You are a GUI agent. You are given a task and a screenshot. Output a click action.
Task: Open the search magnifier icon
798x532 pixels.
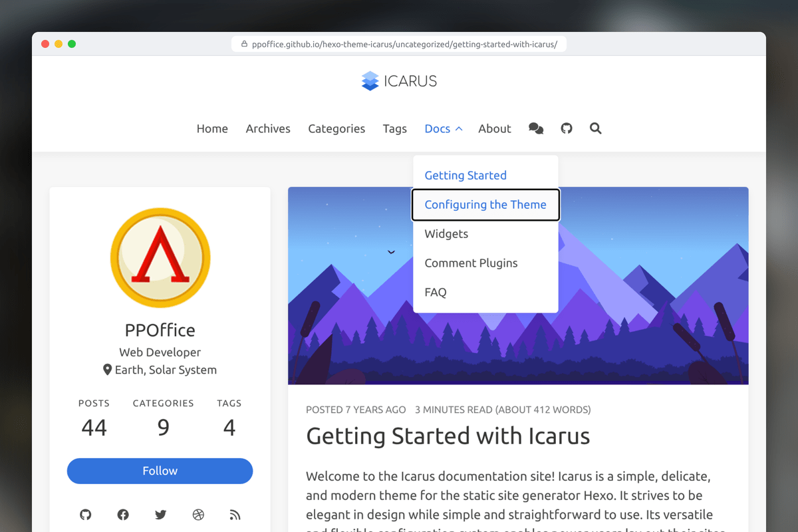coord(596,128)
